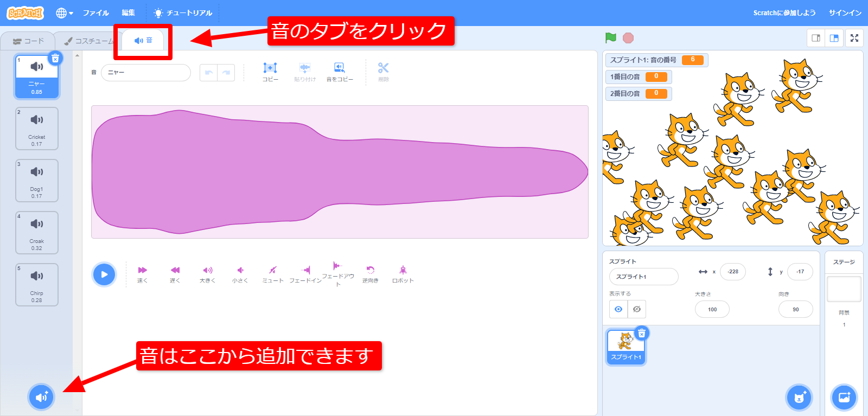Image resolution: width=868 pixels, height=416 pixels.
Task: Apply the 逆向き reverse effect
Action: [371, 274]
